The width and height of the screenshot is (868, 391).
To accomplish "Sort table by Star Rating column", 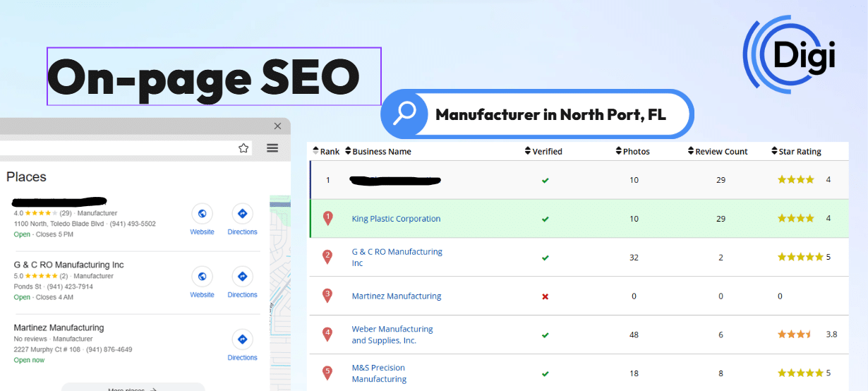I will [796, 151].
